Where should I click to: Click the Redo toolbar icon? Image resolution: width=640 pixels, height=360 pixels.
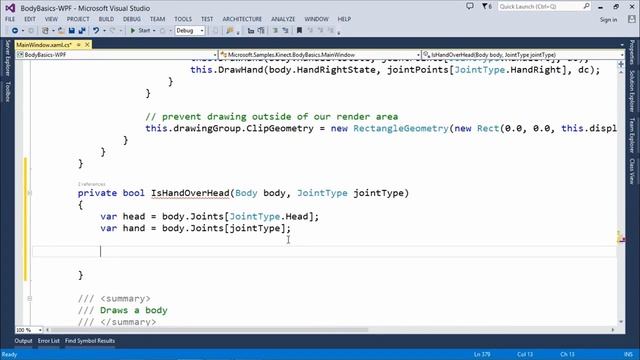[113, 31]
